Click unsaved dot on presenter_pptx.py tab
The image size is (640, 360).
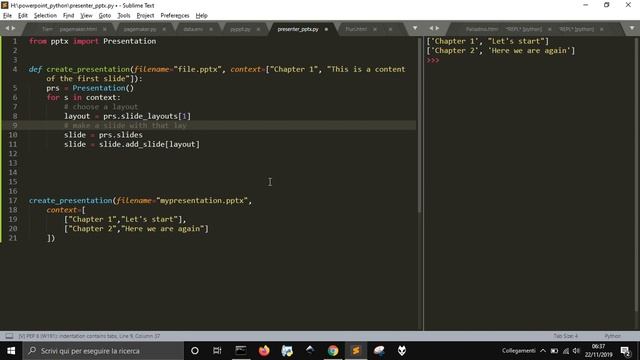coord(326,29)
